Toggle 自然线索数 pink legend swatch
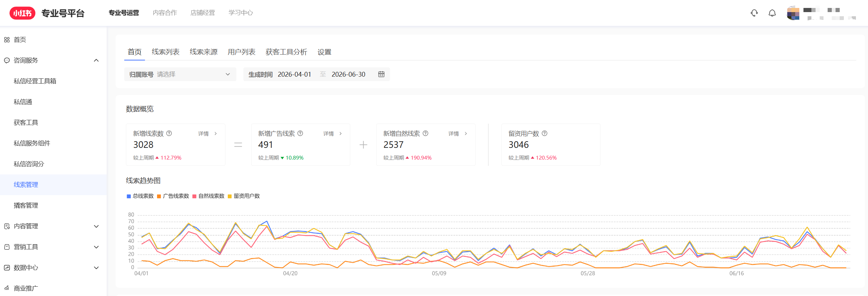The height and width of the screenshot is (296, 868). [x=194, y=196]
